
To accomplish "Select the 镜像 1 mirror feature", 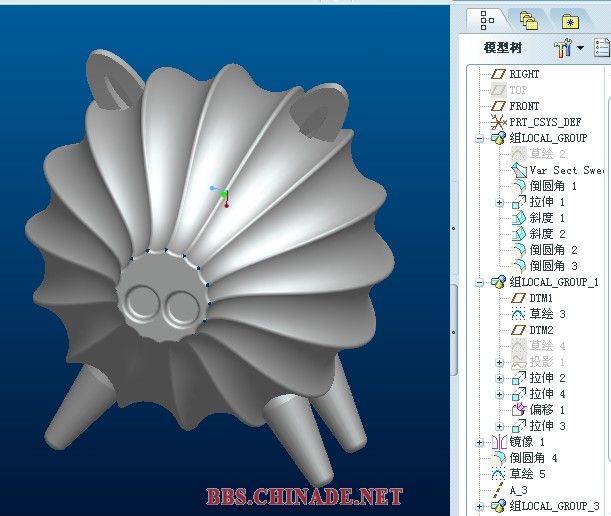I will pyautogui.click(x=518, y=442).
